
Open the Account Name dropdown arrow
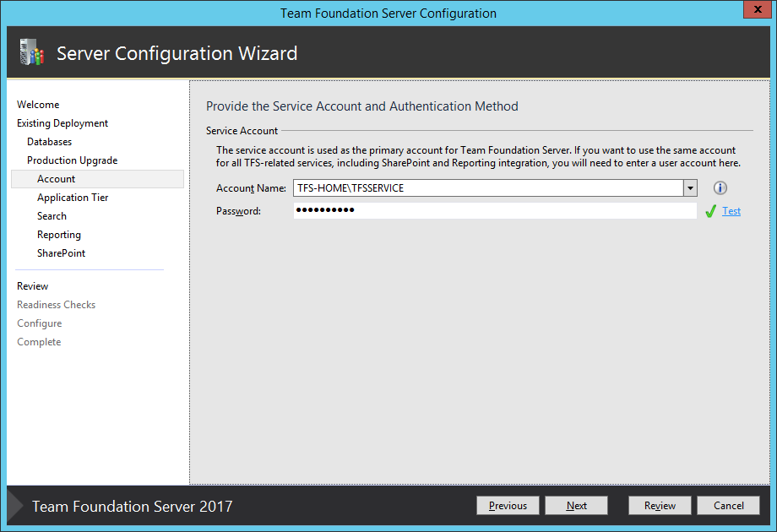[690, 187]
